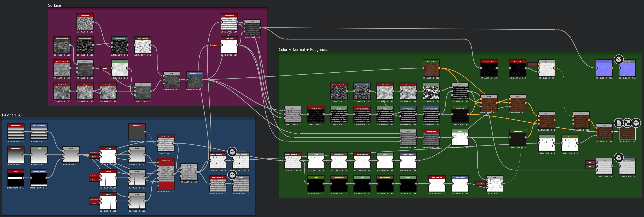Click the cube icon on Ambient Occlusion output
Viewport: 644px width, 217px height.
(x=232, y=152)
